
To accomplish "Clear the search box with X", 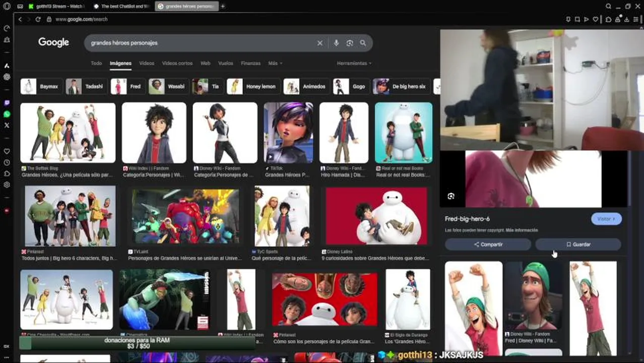I will click(x=319, y=43).
